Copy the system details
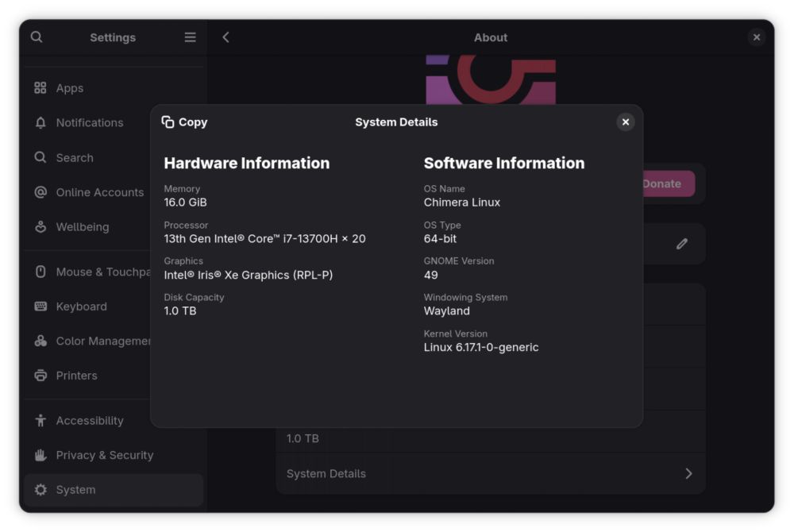The height and width of the screenshot is (532, 794). (184, 122)
